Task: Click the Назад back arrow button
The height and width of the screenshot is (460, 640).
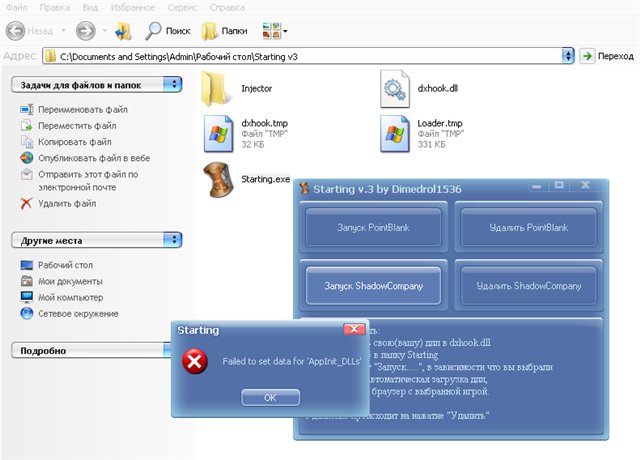Action: pos(16,31)
